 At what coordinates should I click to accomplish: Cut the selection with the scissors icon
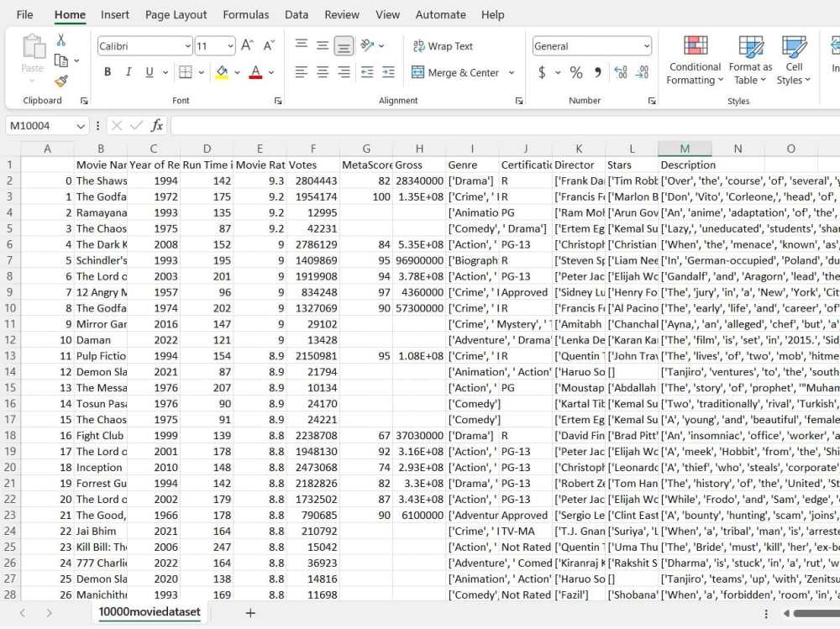point(63,40)
